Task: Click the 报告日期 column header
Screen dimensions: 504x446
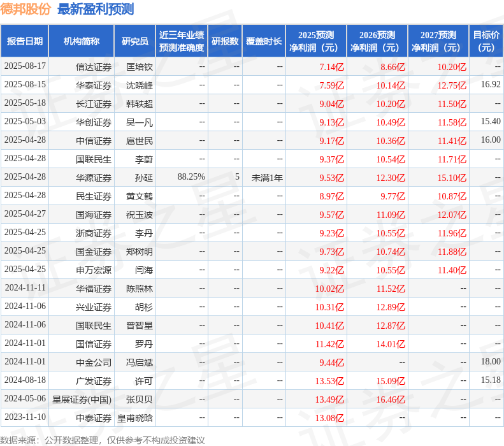Action: (25, 41)
